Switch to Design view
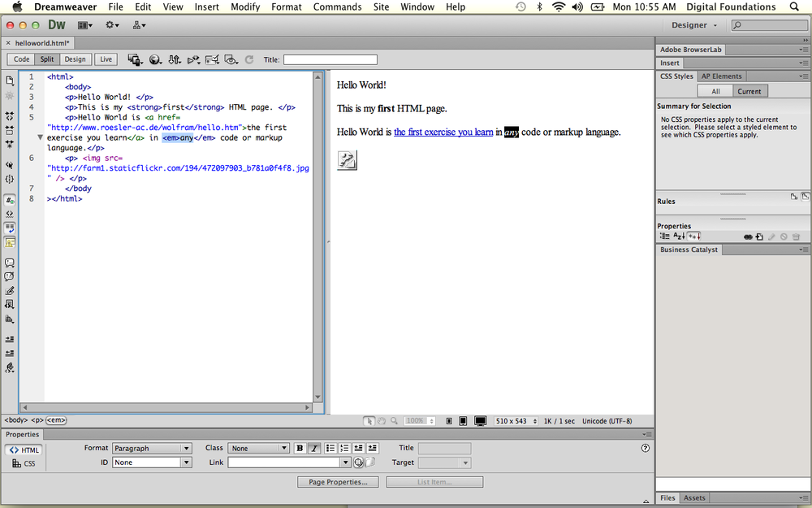The width and height of the screenshot is (812, 508). (x=76, y=59)
